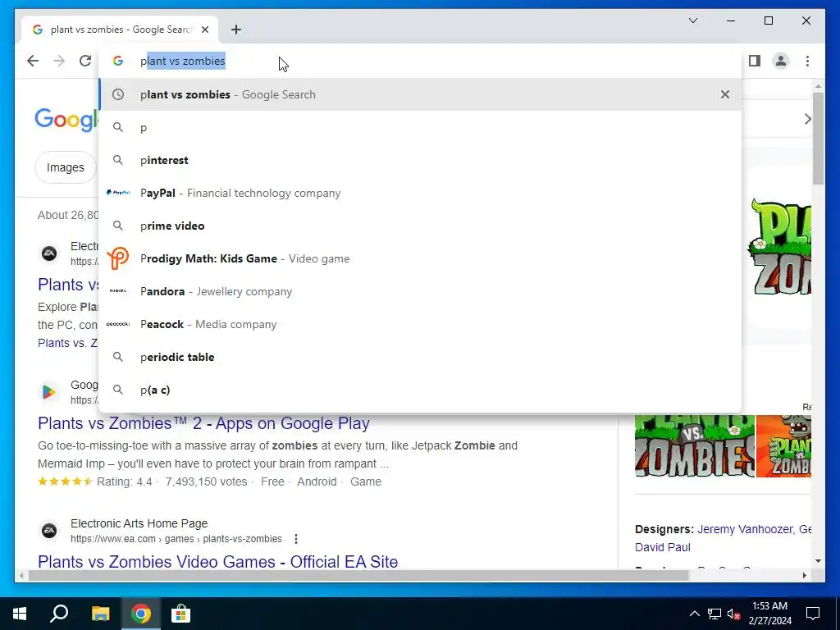Image resolution: width=840 pixels, height=630 pixels.
Task: Open the Images search filter
Action: [66, 167]
